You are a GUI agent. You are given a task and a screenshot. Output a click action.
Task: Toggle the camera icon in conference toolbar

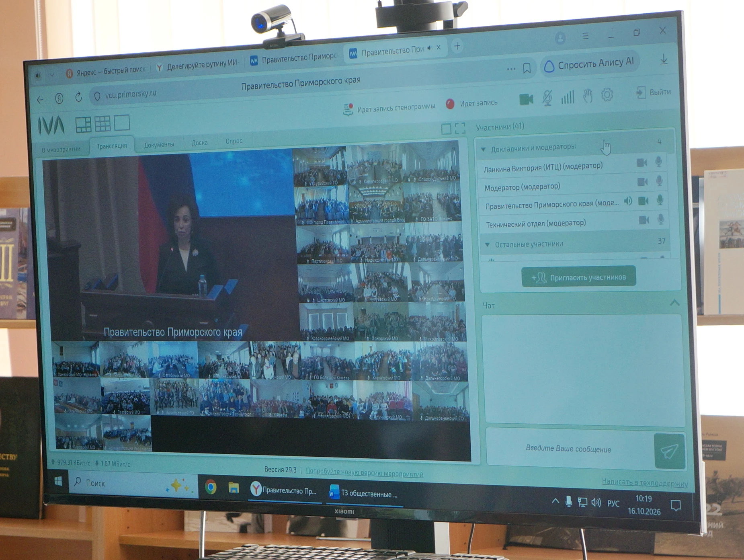click(526, 99)
